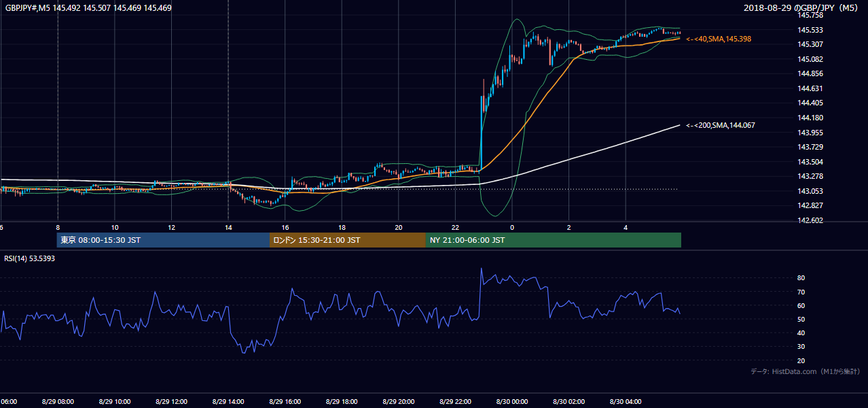The width and height of the screenshot is (868, 408).
Task: Click hour label 20 under price chart
Action: (399, 228)
